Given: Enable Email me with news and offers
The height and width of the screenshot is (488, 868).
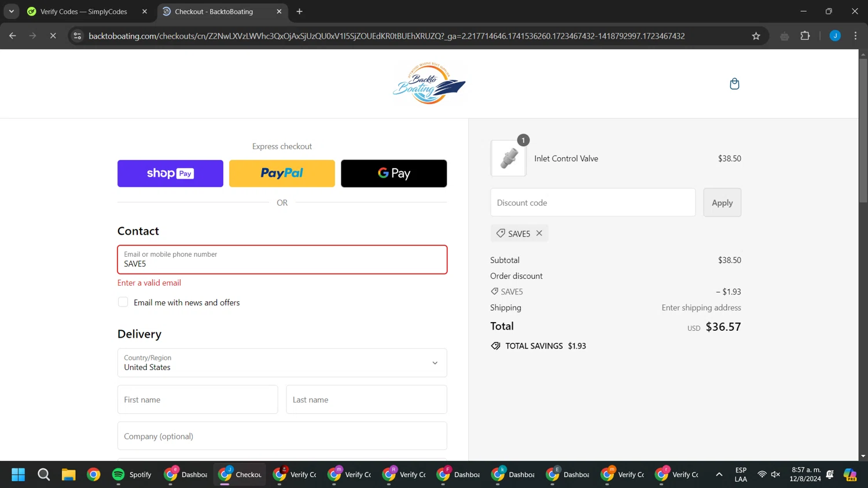Looking at the screenshot, I should (123, 302).
